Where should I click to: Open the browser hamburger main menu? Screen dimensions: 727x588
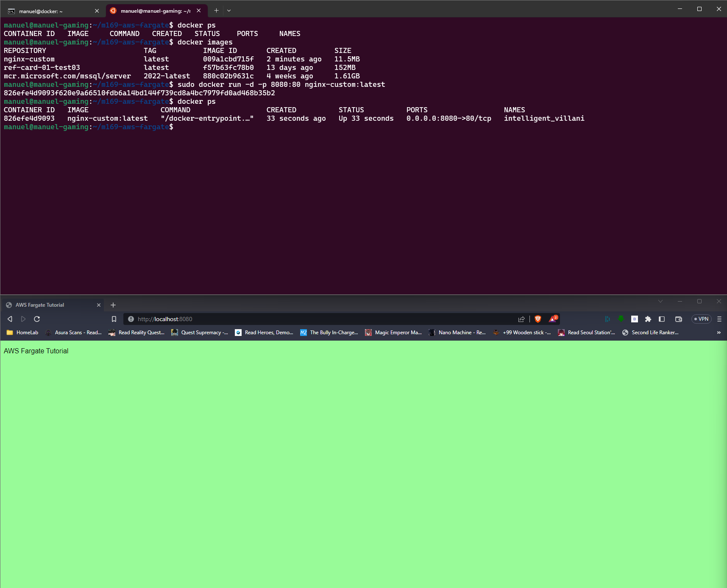coord(719,319)
